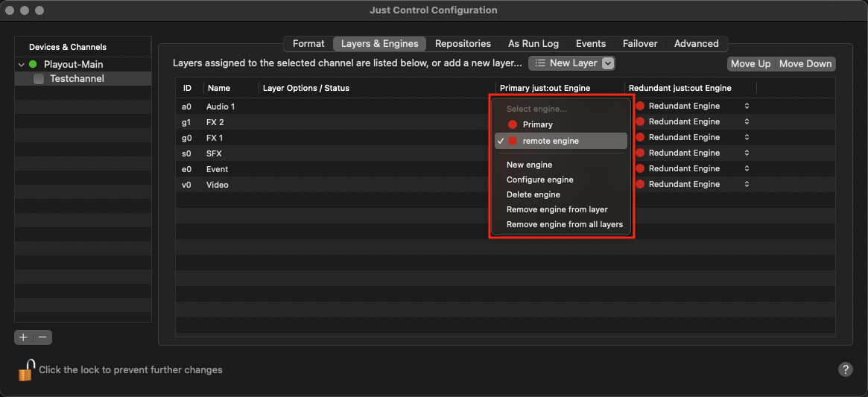
Task: Select the Video layer name
Action: (x=218, y=185)
